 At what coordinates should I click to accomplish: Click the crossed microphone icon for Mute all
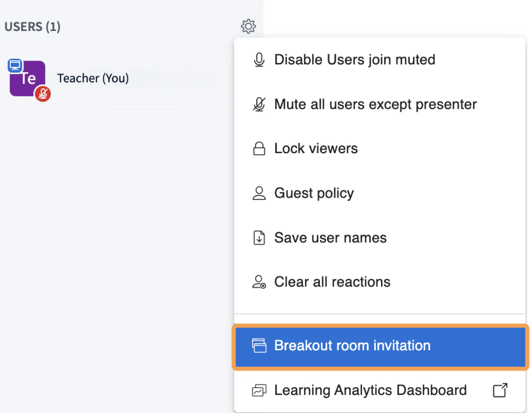[259, 105]
